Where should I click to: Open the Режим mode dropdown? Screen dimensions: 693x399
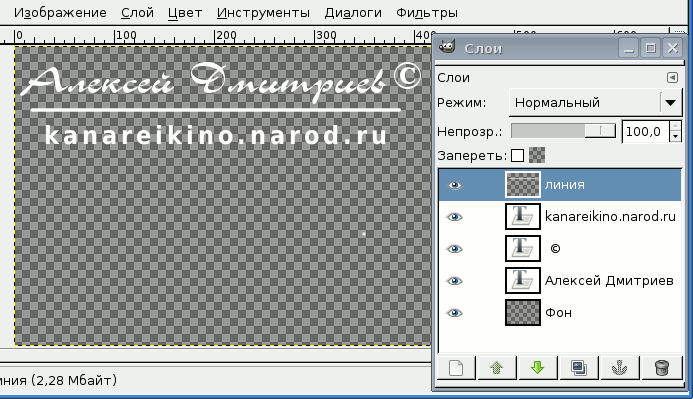595,103
